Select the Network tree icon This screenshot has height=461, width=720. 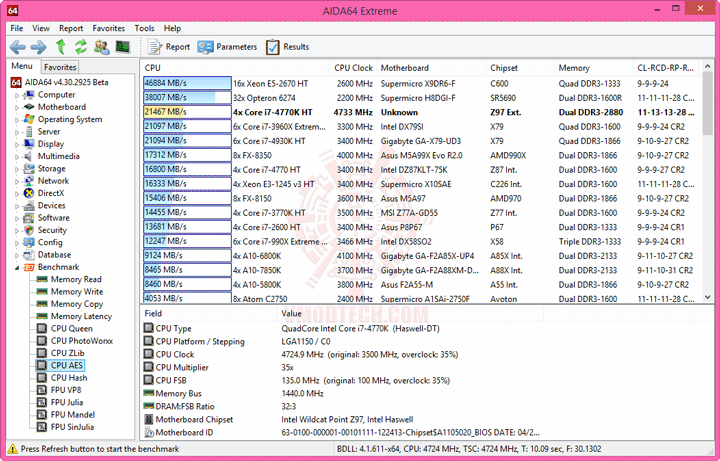[x=29, y=181]
